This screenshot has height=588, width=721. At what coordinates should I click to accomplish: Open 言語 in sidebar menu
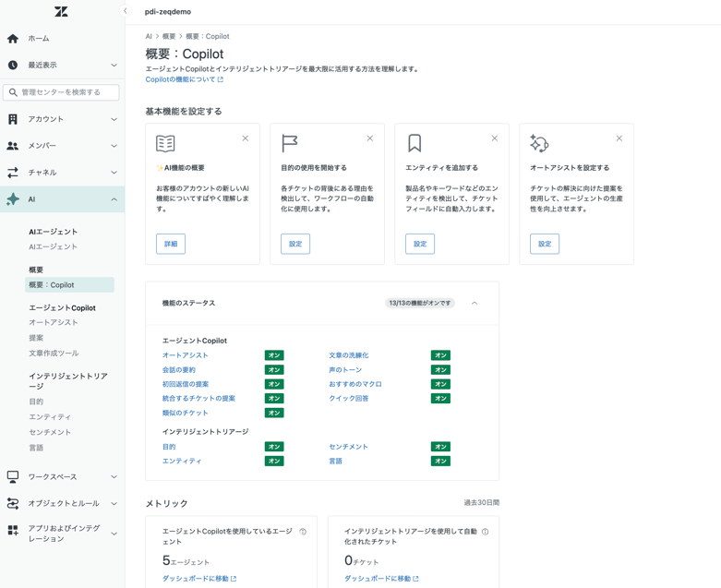coord(36,448)
